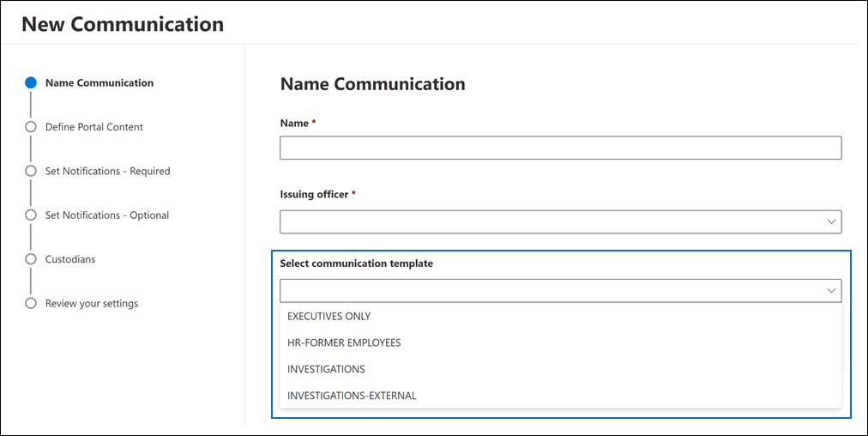Click the New Communication page title
Viewport: 868px width, 436px height.
click(123, 24)
